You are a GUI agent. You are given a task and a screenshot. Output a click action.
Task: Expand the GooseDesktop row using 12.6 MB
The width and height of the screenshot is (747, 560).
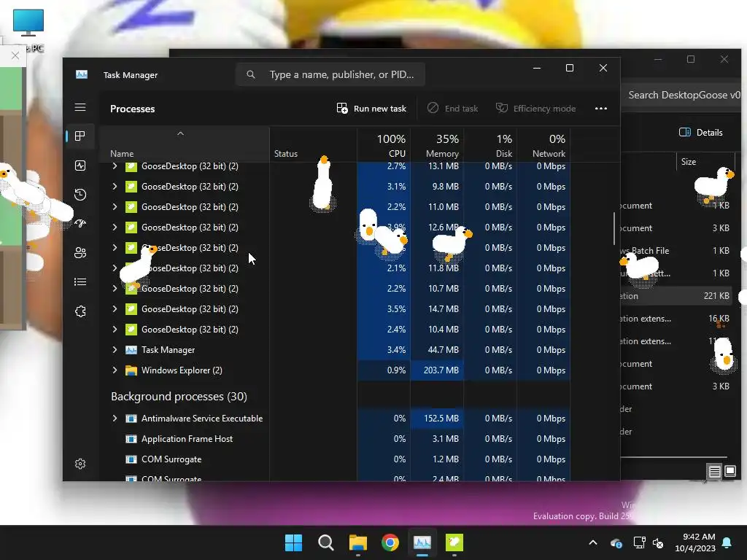point(115,227)
